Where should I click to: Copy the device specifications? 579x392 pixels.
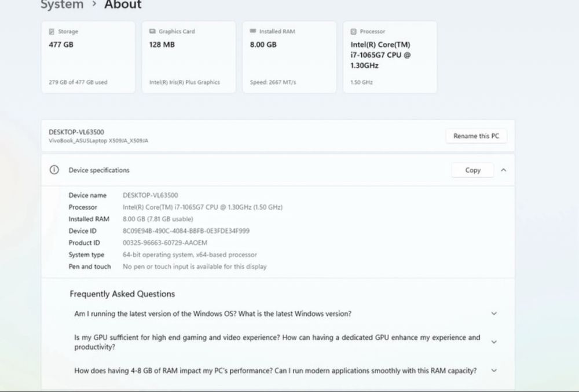472,170
